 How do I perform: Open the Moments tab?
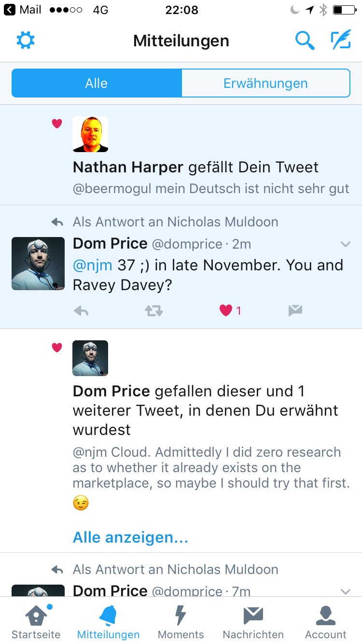tap(181, 620)
